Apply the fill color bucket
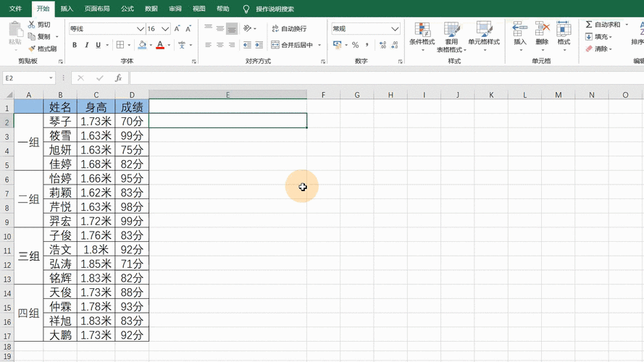This screenshot has width=644, height=362. coord(142,45)
